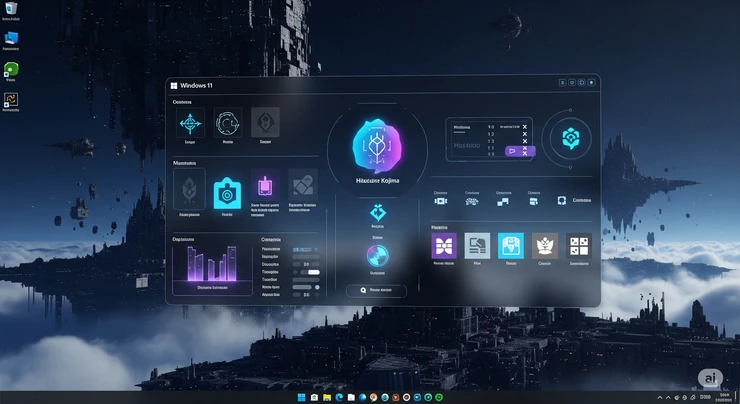The height and width of the screenshot is (404, 740).
Task: Click the 'Windows 11' panel title text
Action: (x=196, y=85)
